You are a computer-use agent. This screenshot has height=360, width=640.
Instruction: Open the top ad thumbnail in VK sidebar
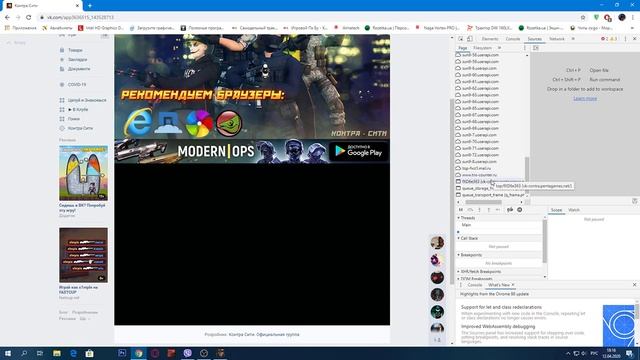83,173
